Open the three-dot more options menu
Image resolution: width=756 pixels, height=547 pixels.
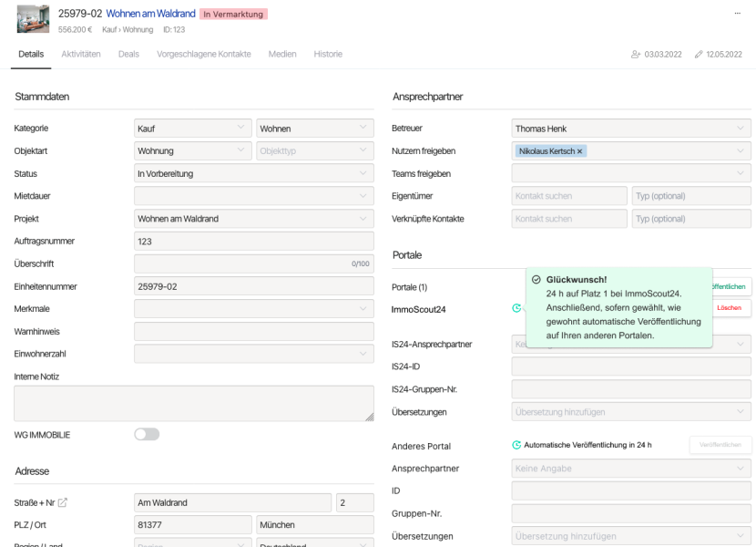(x=737, y=14)
